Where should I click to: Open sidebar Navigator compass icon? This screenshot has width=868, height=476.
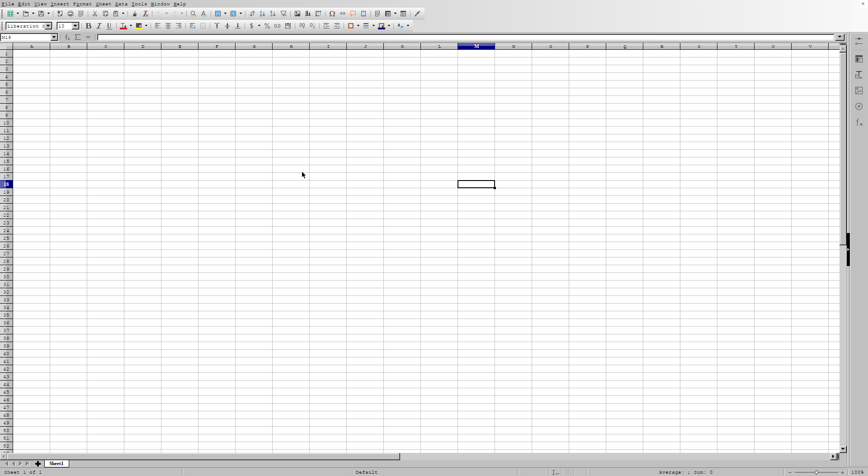coord(859,107)
